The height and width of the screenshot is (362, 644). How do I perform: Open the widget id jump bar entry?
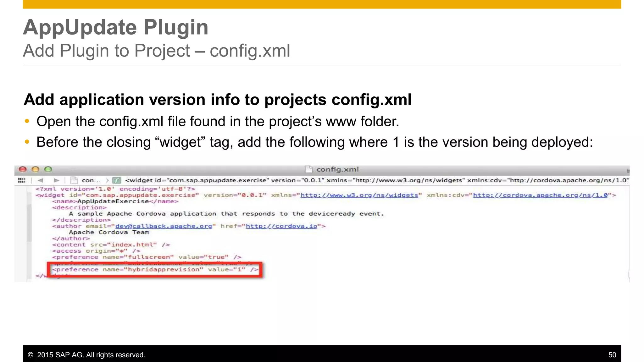[x=377, y=180]
